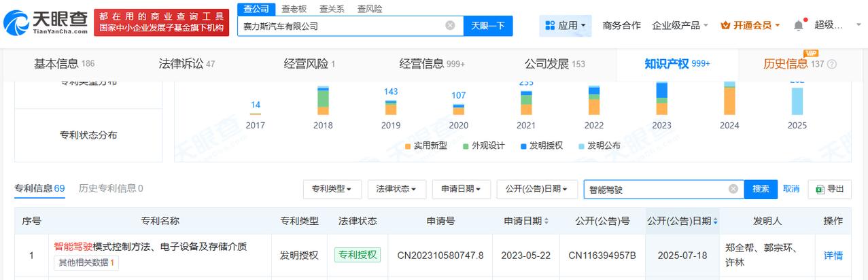Click the help icon next to 历史信息
The width and height of the screenshot is (868, 280).
point(832,64)
